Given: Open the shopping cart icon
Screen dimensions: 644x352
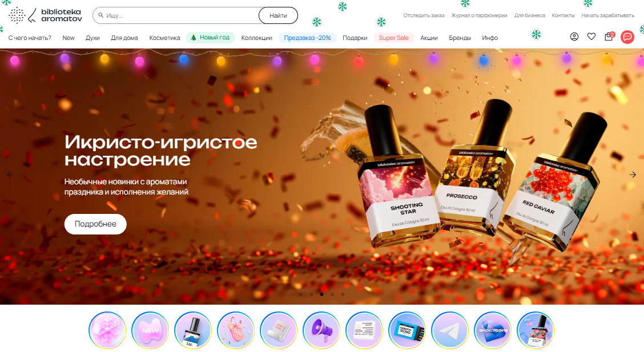Looking at the screenshot, I should pos(609,37).
